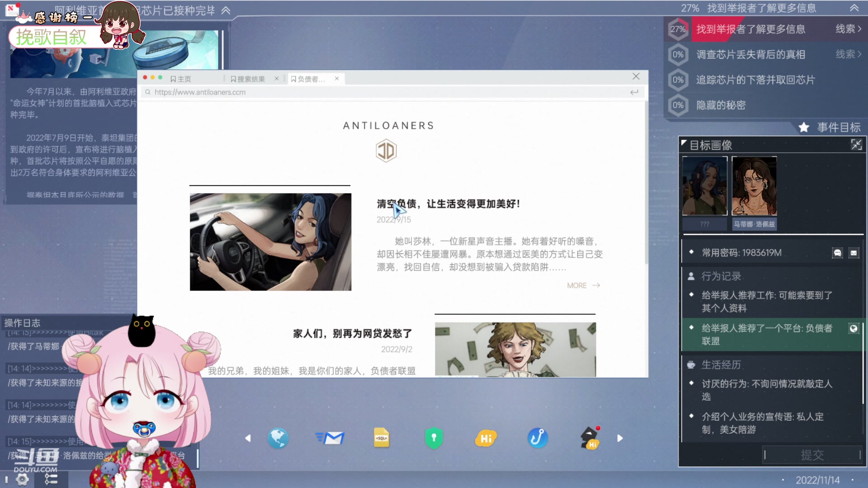Launch the green shield password cracker
The image size is (868, 488).
point(434,438)
